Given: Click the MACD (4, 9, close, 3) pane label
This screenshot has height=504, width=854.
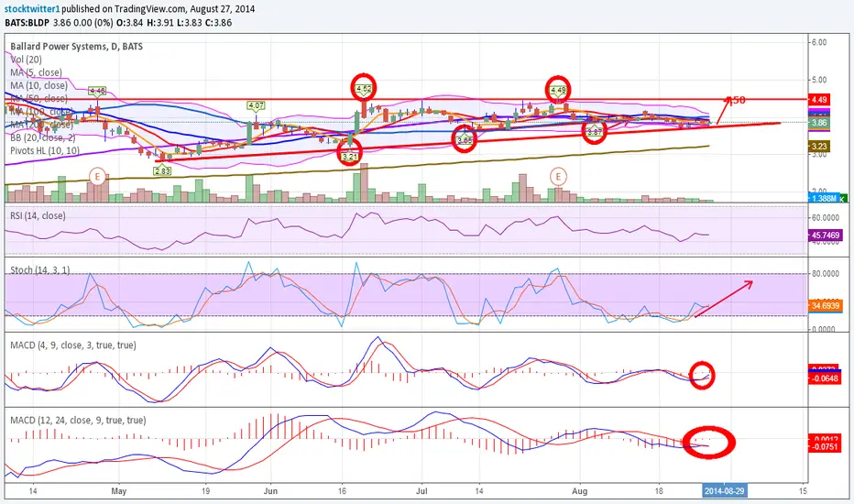Looking at the screenshot, I should (x=73, y=345).
